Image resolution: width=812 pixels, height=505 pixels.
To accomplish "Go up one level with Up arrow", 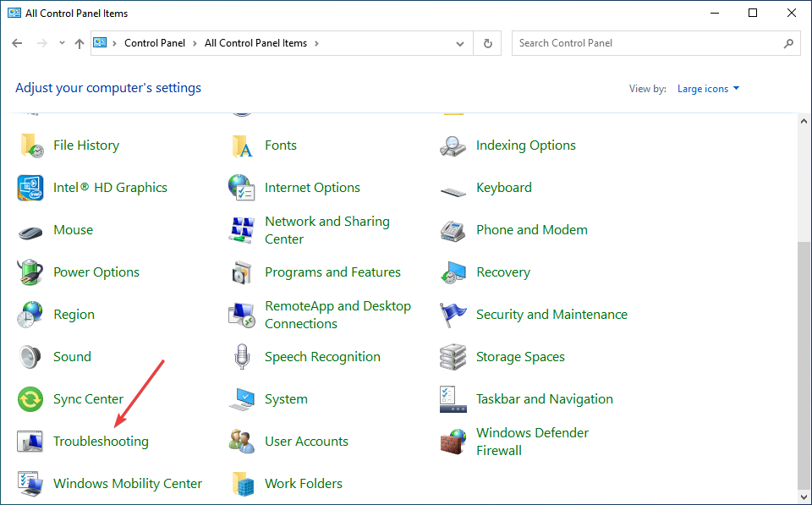I will (x=80, y=43).
